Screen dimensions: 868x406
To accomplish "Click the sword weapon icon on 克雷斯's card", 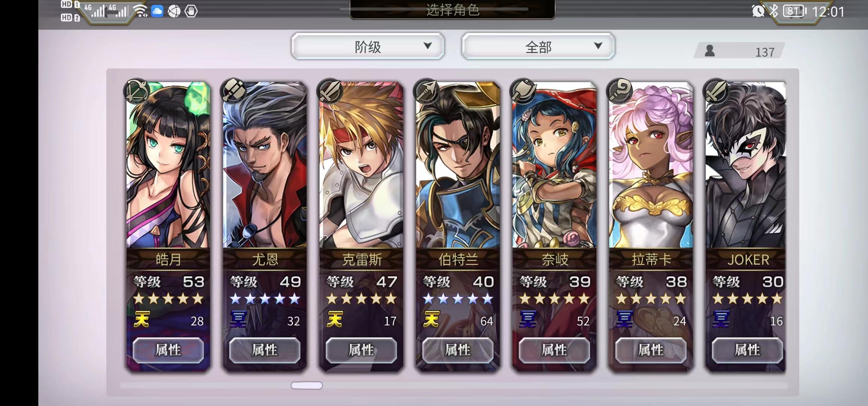I will click(x=330, y=91).
